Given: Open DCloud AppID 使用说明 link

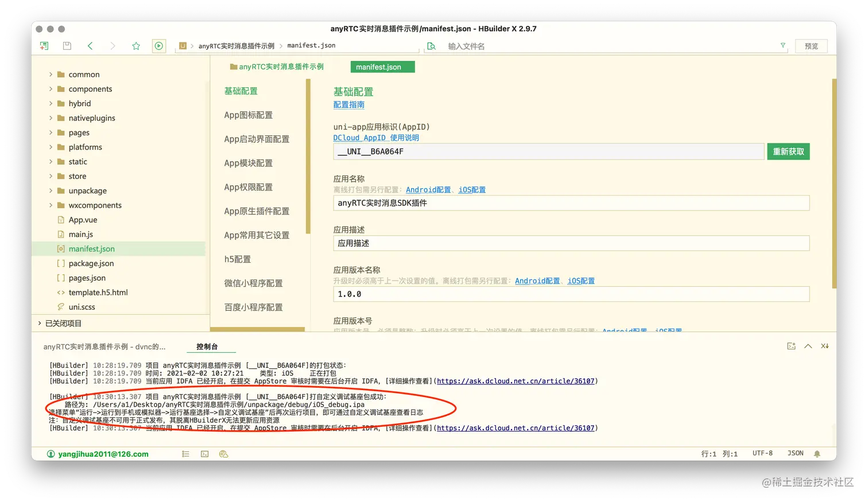Looking at the screenshot, I should tap(376, 138).
